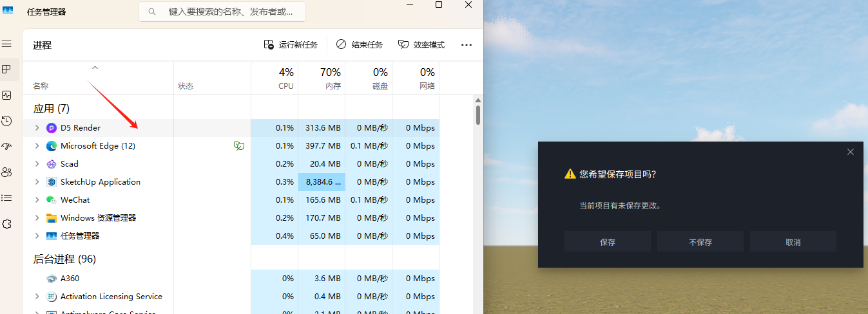Open the Details sidebar icon
The image size is (868, 314).
[7, 198]
